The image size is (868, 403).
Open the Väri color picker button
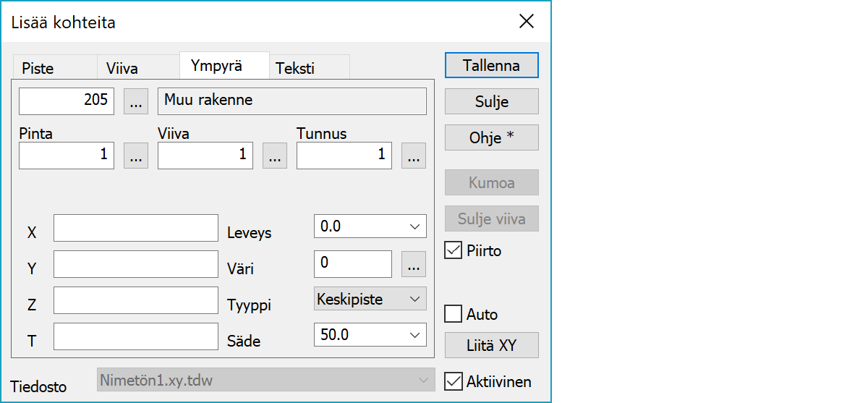pyautogui.click(x=413, y=265)
